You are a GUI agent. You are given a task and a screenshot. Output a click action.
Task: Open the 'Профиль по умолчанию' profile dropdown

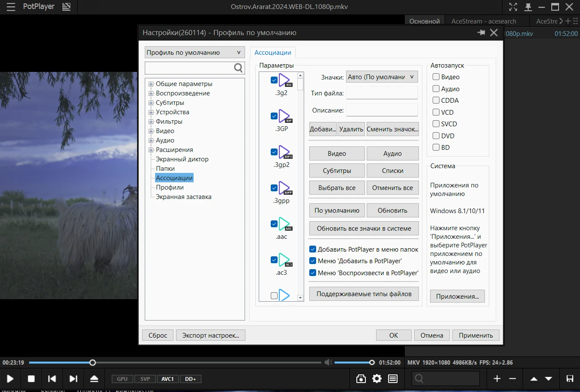click(194, 52)
